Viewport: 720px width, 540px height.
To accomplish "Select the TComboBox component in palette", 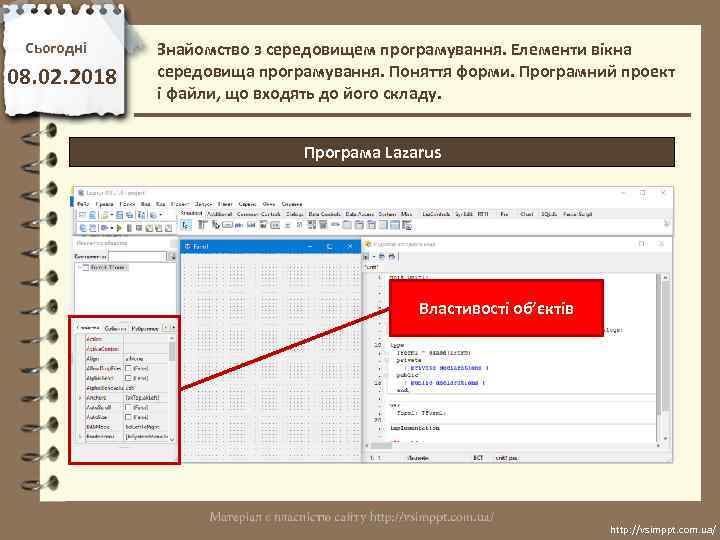I will 323,225.
